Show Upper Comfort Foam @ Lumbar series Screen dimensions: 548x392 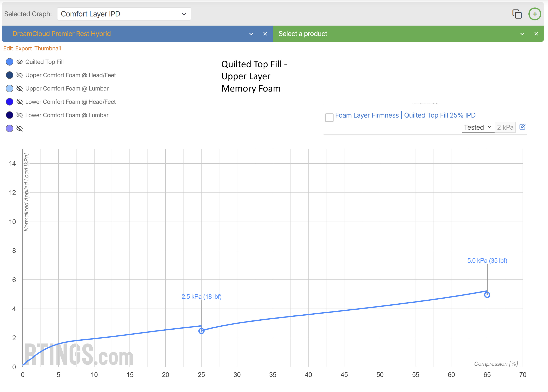(20, 89)
